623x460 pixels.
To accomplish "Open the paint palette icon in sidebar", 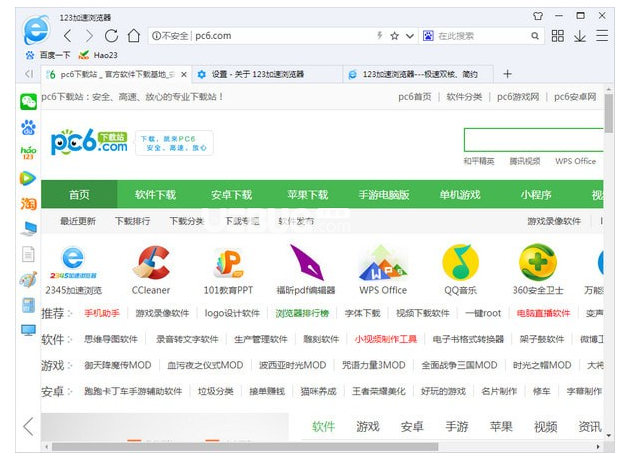I will tap(28, 279).
